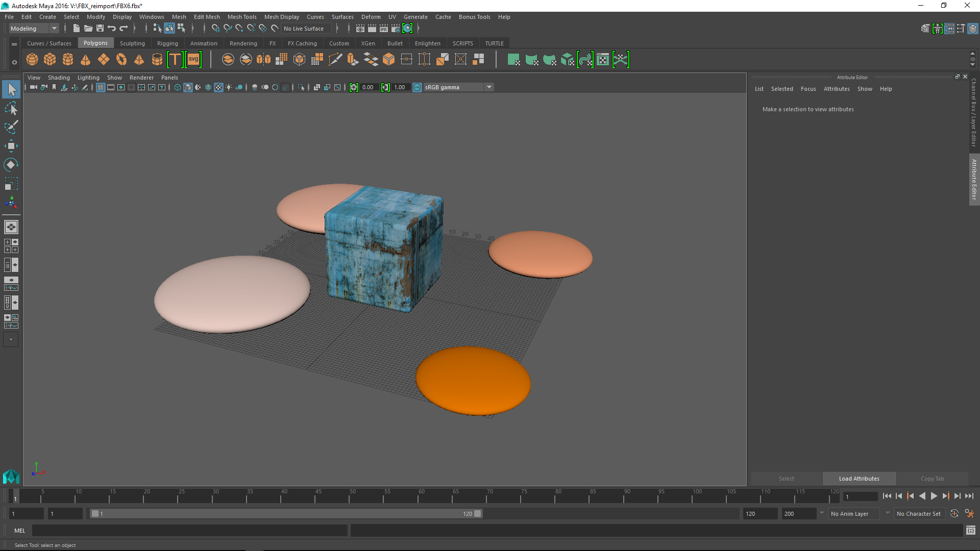Click the Copy Tab button

[932, 479]
